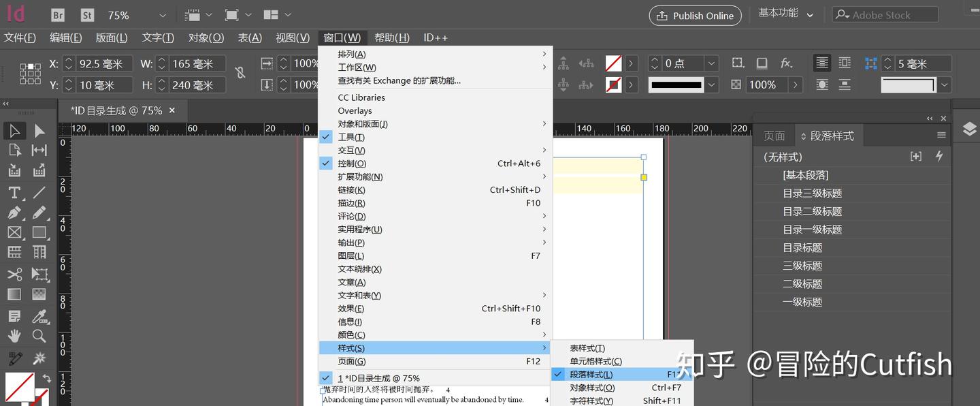Select the Eyedropper tool
The width and height of the screenshot is (980, 406).
[x=39, y=315]
